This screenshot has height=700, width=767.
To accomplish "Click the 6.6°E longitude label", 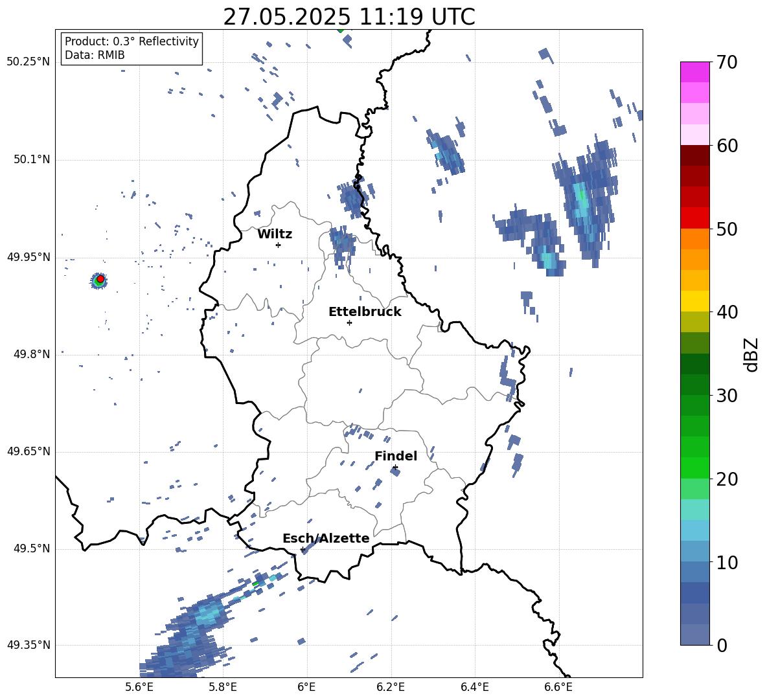I will [558, 687].
